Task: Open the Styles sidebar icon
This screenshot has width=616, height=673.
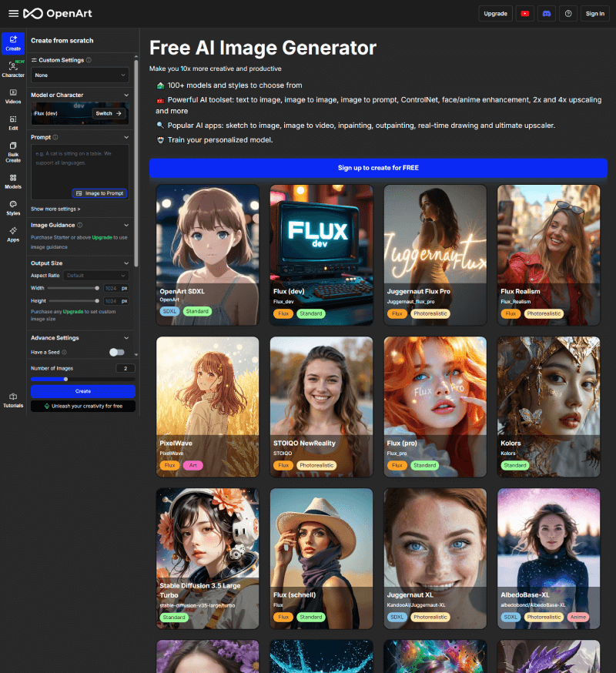Action: point(13,208)
